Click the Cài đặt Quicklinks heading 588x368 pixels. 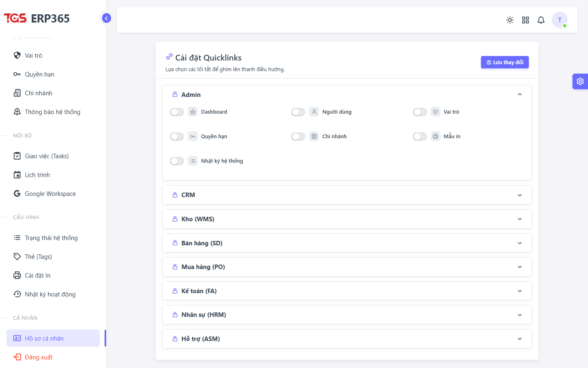[x=208, y=58]
